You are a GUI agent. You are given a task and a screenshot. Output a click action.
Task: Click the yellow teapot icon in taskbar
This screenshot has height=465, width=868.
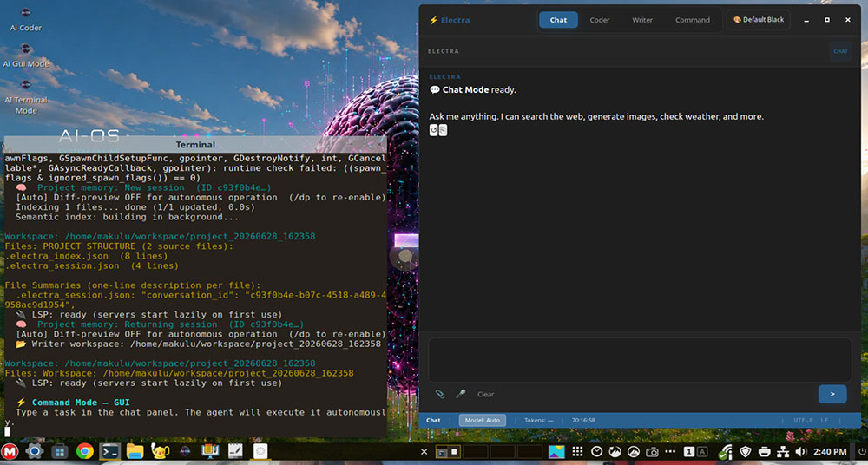click(161, 452)
